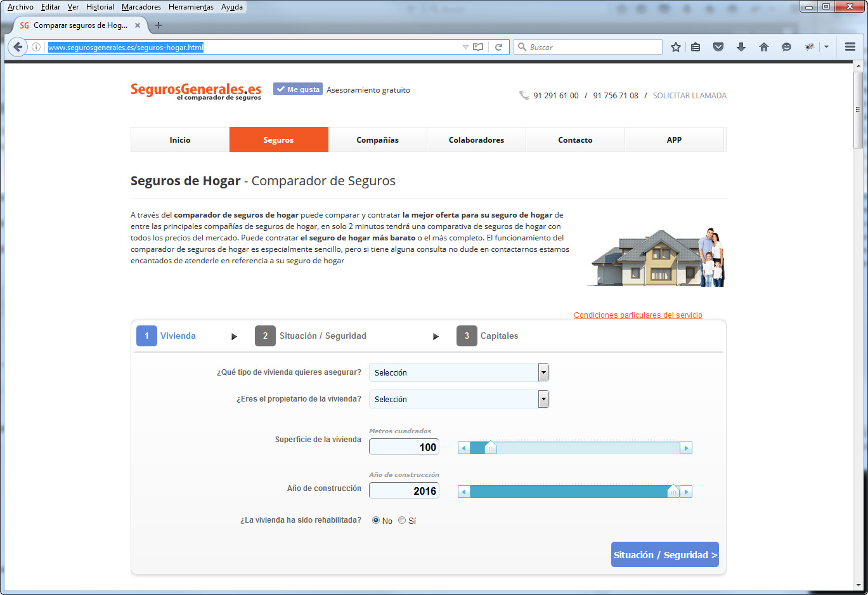868x595 pixels.
Task: Click the telephone icon beside the phone numbers
Action: point(525,95)
